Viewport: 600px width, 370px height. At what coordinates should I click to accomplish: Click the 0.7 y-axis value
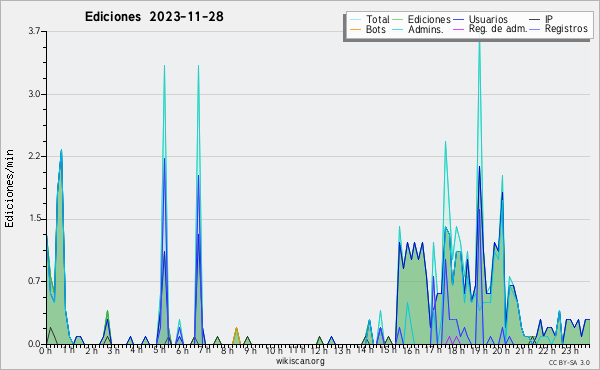pyautogui.click(x=34, y=281)
